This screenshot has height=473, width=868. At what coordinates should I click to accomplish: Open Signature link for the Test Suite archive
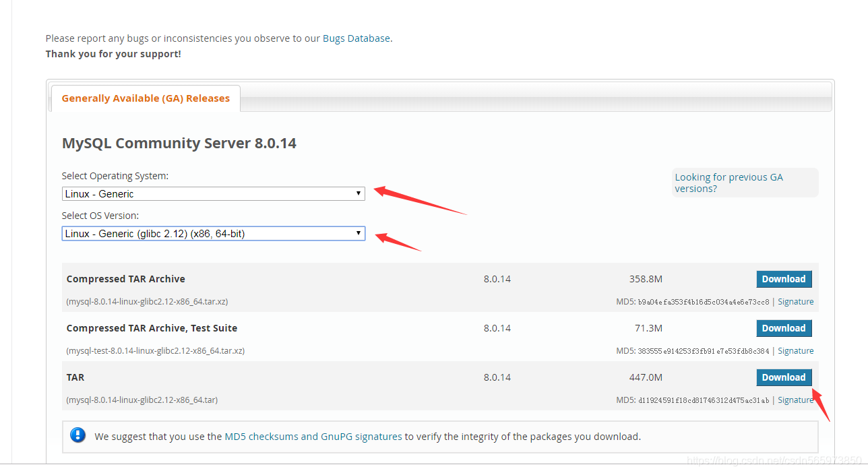(x=795, y=351)
